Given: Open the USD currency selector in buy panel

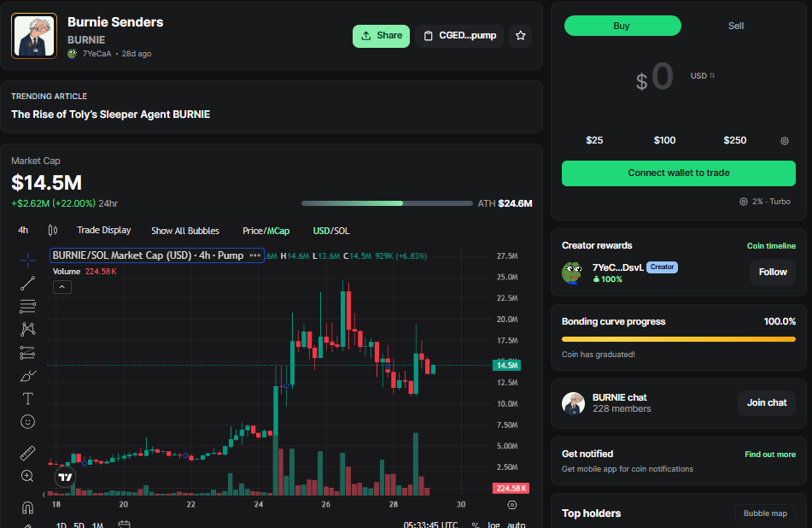Looking at the screenshot, I should click(x=697, y=75).
